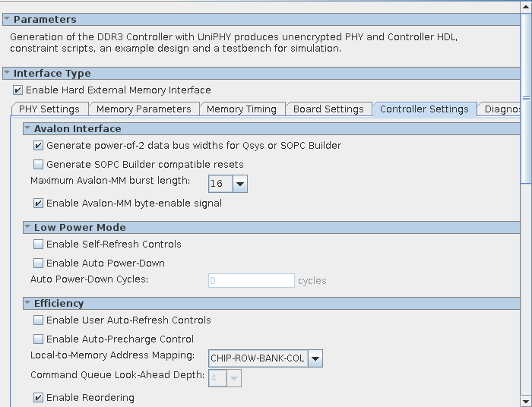Enable Generate SOPC Builder compatible resets

[39, 165]
